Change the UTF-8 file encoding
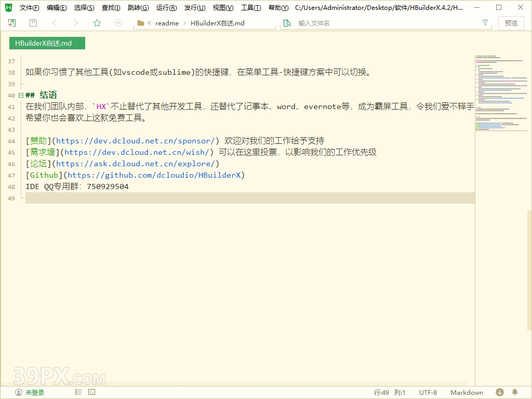The image size is (532, 399). point(428,393)
